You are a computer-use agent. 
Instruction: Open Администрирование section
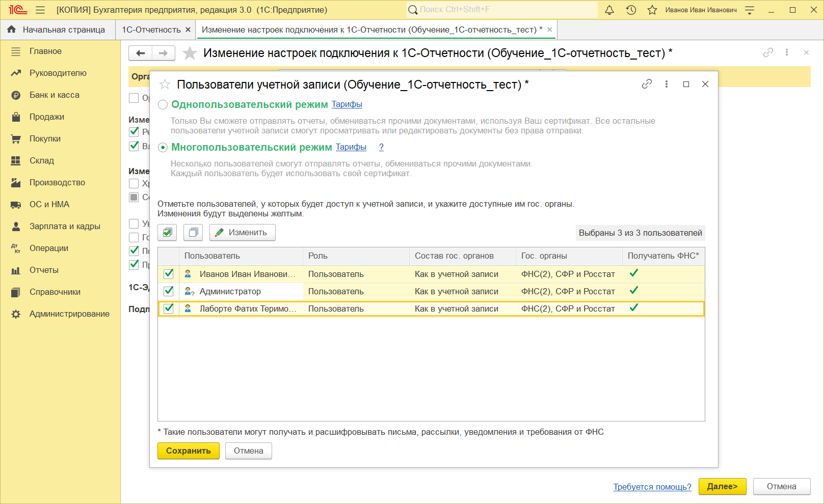[69, 314]
